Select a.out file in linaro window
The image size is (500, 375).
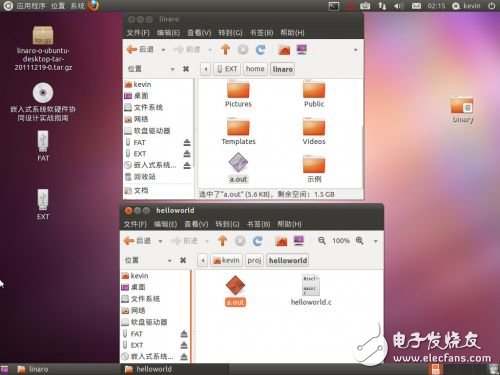(x=238, y=168)
